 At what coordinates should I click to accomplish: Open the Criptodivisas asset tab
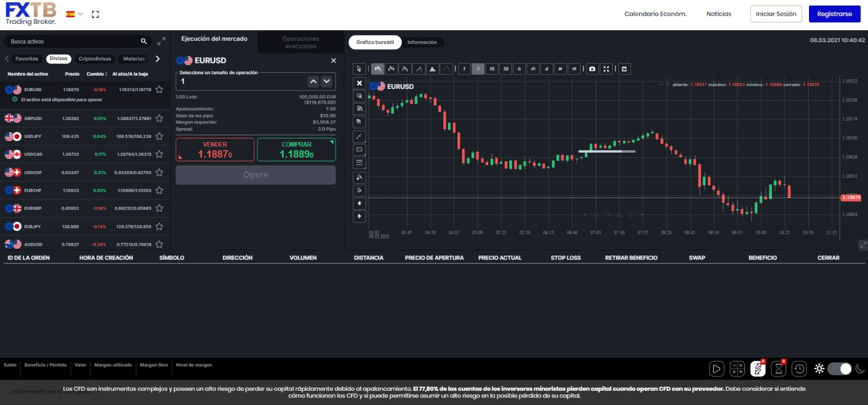click(95, 59)
